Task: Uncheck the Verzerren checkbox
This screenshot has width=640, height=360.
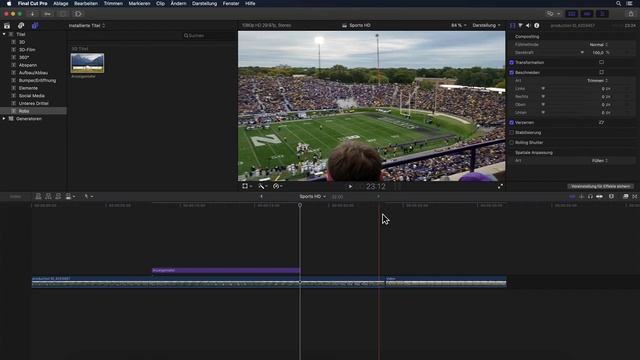Action: (x=511, y=122)
